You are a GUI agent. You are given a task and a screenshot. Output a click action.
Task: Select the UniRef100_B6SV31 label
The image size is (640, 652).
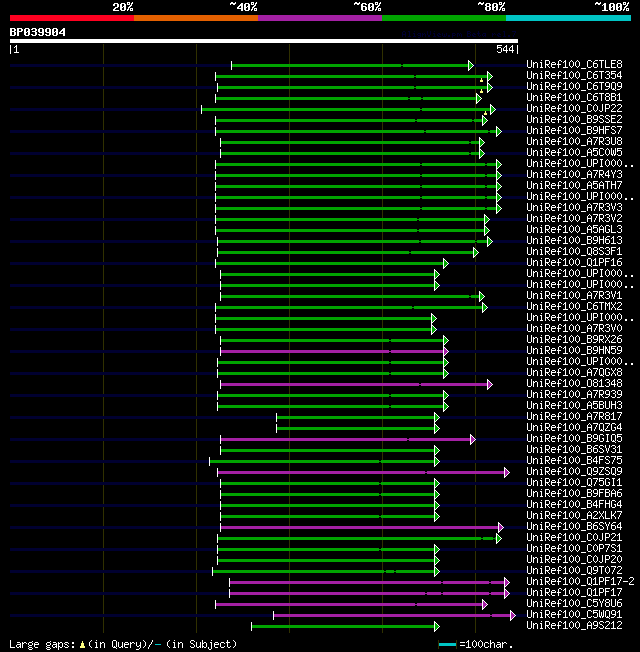pos(574,449)
